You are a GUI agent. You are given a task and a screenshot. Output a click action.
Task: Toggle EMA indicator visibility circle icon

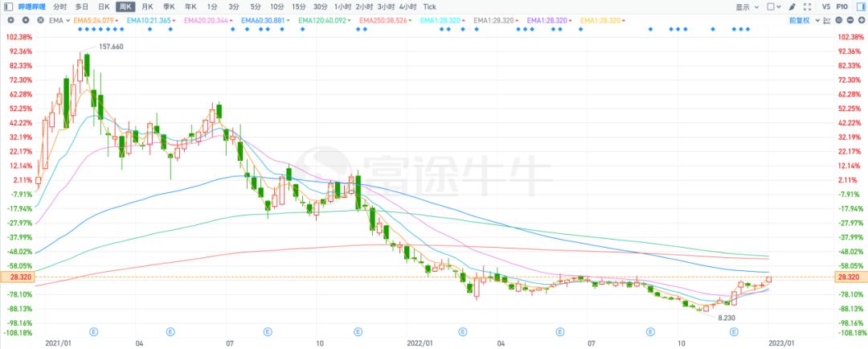pos(27,19)
